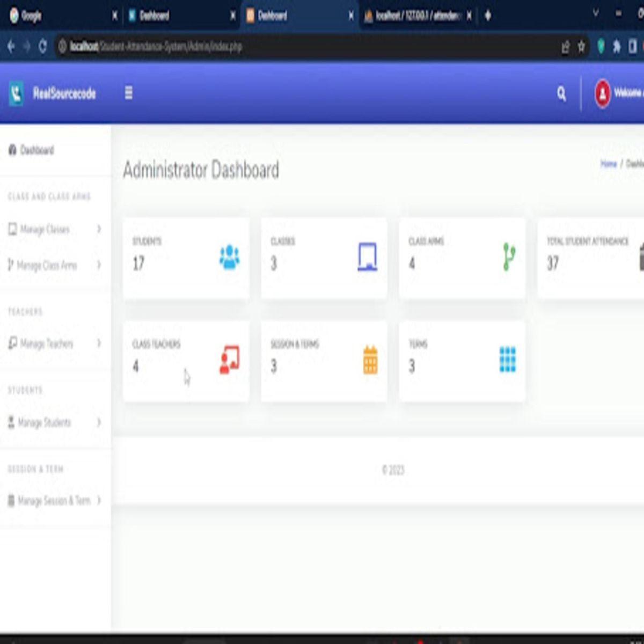Open the search using the magnifier icon
The width and height of the screenshot is (644, 644).
point(562,93)
